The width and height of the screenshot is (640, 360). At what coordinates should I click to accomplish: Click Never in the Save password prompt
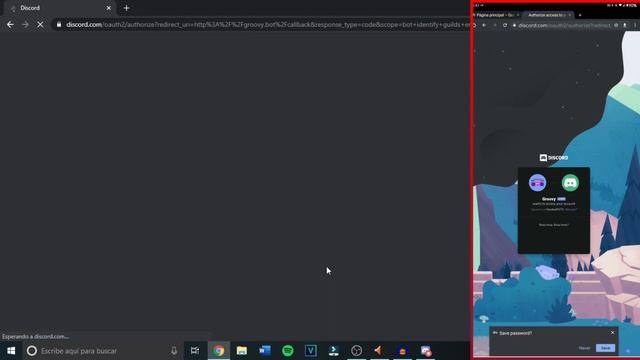point(584,348)
